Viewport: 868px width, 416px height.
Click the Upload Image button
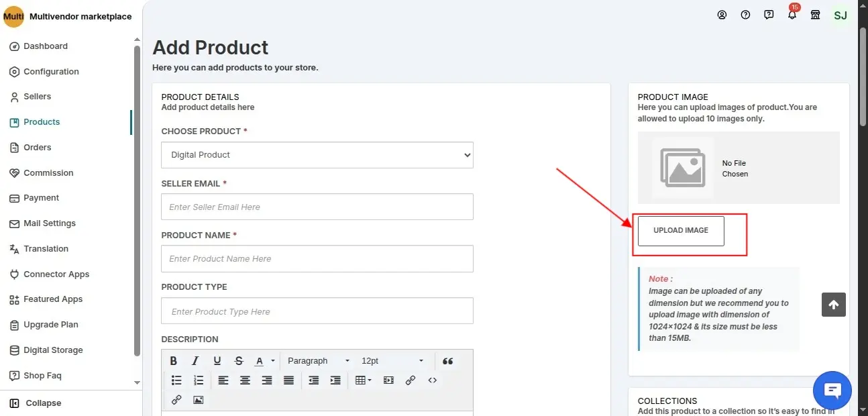click(x=681, y=231)
